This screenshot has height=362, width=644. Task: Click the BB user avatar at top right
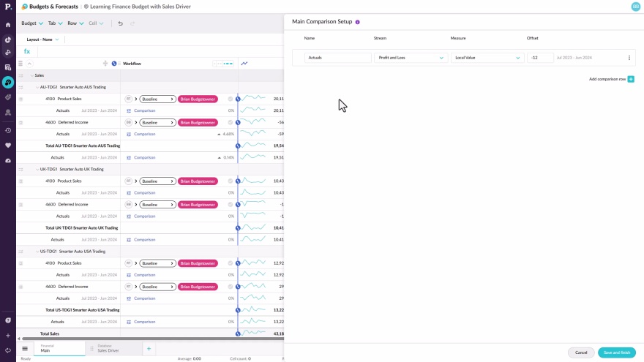pyautogui.click(x=635, y=7)
